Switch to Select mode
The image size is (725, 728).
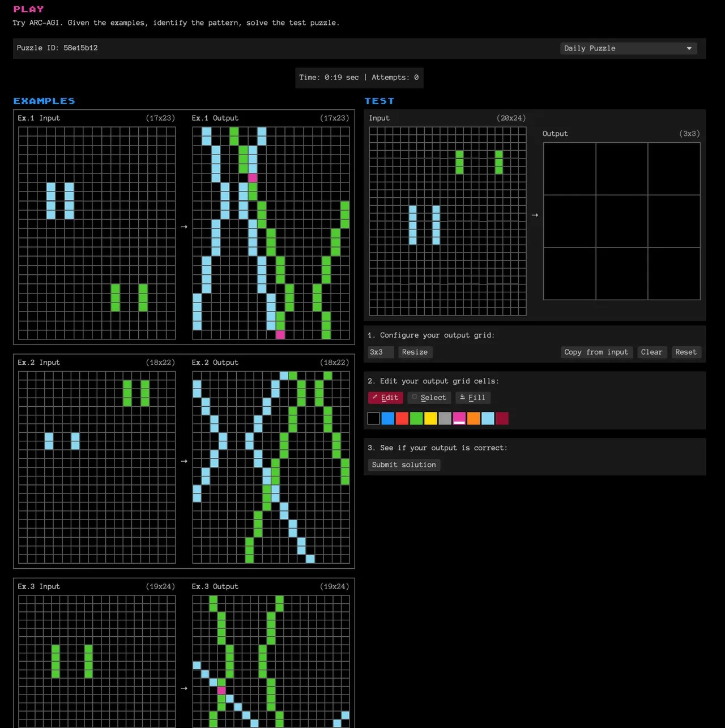coord(429,398)
